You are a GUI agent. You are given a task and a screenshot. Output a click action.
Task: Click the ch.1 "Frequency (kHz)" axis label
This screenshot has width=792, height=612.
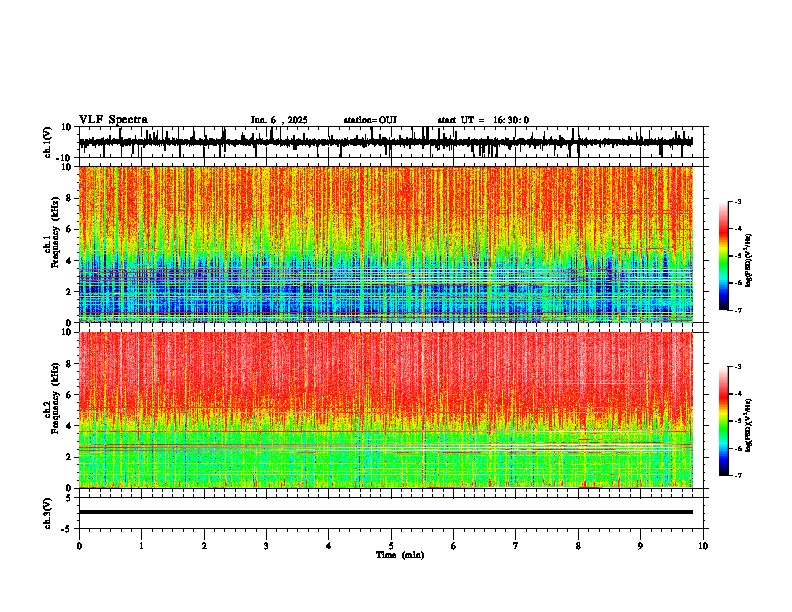pos(55,233)
